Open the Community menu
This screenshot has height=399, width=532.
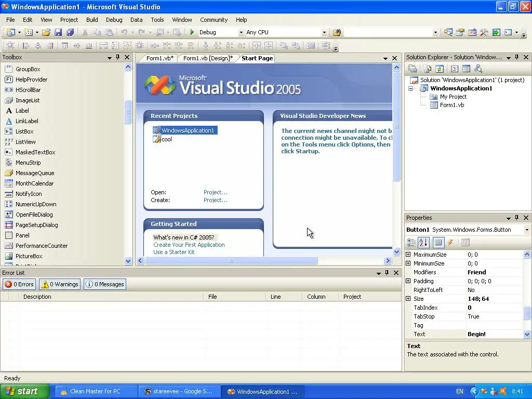(214, 20)
